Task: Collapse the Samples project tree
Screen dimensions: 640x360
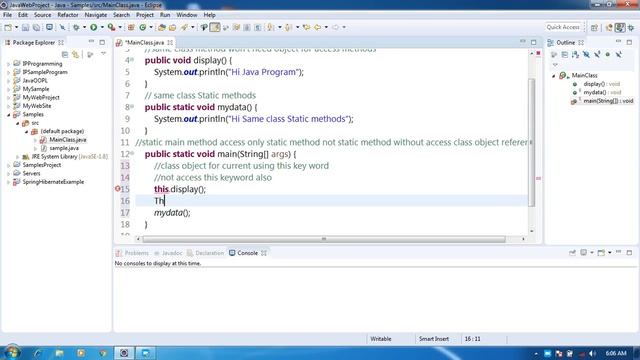Action: point(9,115)
